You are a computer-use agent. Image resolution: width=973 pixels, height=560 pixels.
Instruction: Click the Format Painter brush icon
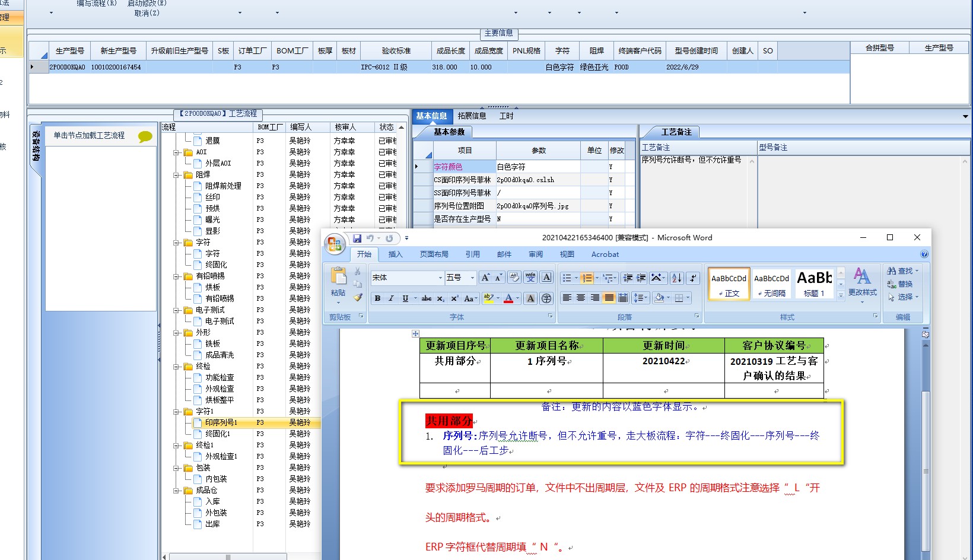click(x=357, y=297)
